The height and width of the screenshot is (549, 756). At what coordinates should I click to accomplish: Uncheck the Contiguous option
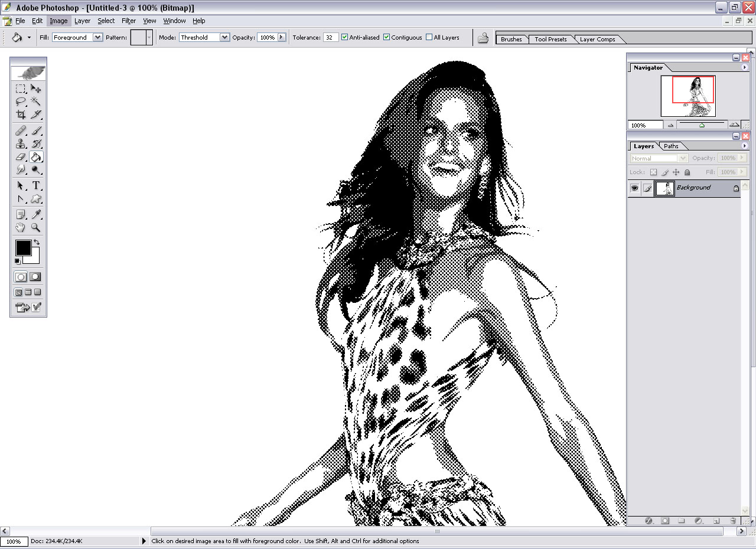pos(387,37)
